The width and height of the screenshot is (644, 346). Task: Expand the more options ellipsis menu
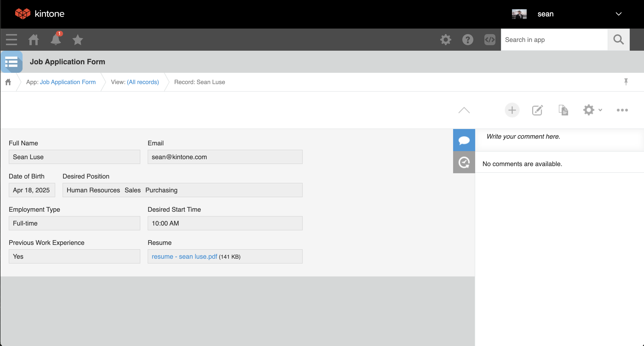tap(622, 110)
